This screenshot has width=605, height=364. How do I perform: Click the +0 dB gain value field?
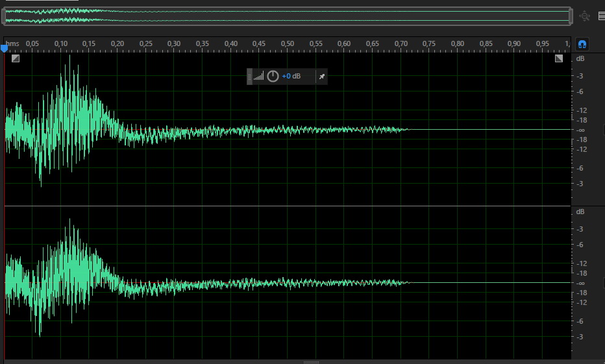(291, 77)
